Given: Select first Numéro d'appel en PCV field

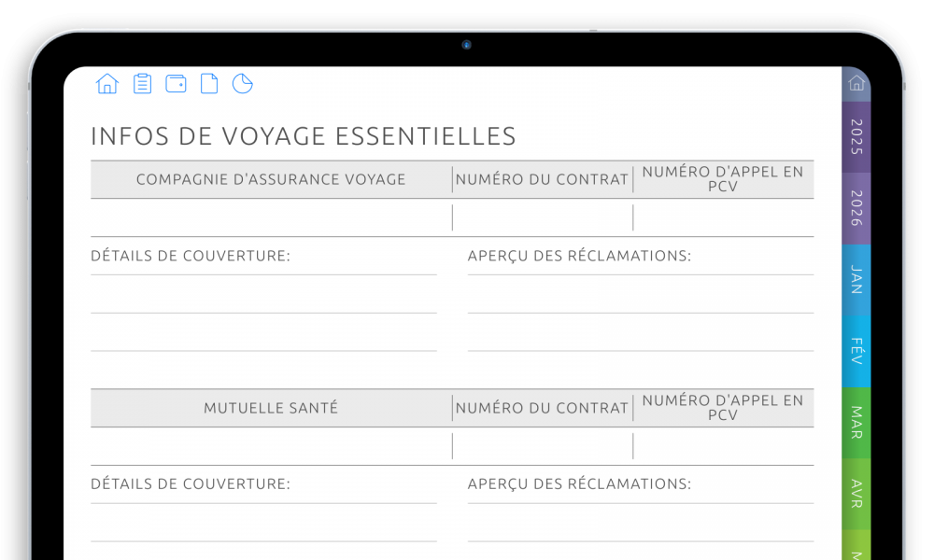Looking at the screenshot, I should pos(724,217).
